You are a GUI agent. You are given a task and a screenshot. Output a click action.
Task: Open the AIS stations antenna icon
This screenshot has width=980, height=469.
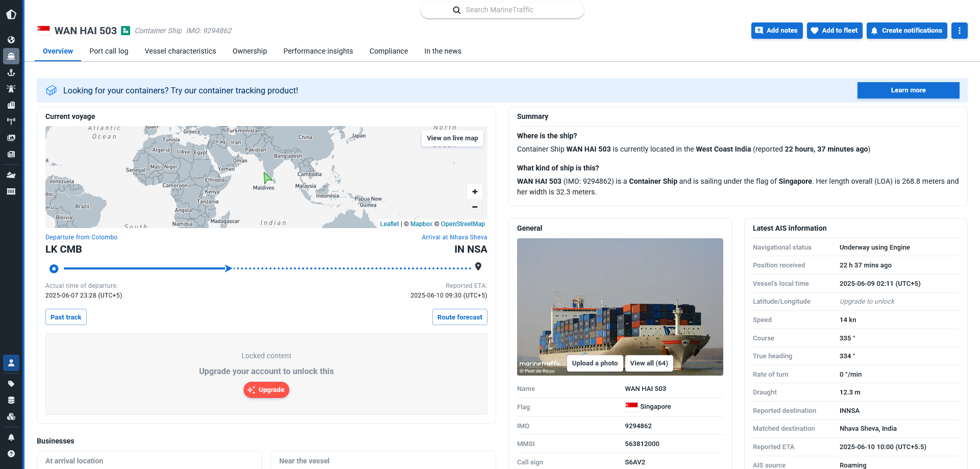coord(11,121)
